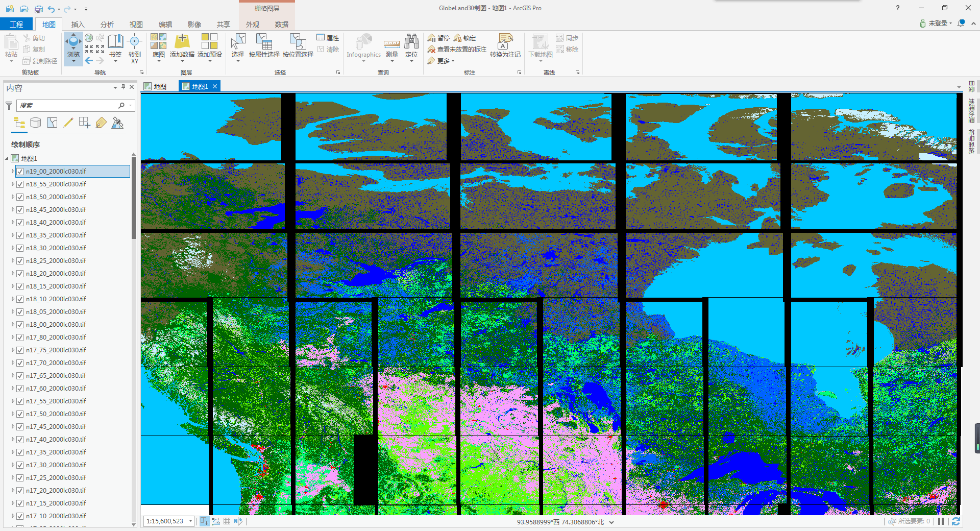Screen dimensions: 980x531
Task: Uncheck n19_00_2000lc030.tif layer visibility
Action: (20, 172)
